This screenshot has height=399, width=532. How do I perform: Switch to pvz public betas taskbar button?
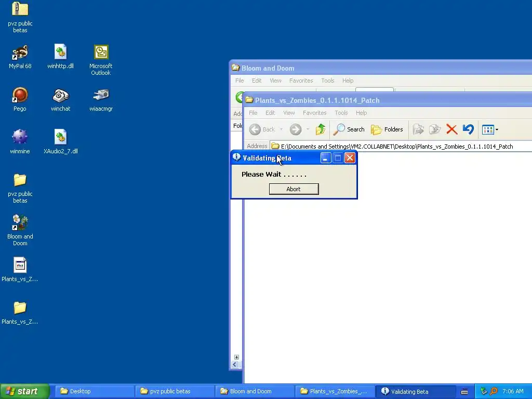pyautogui.click(x=175, y=391)
